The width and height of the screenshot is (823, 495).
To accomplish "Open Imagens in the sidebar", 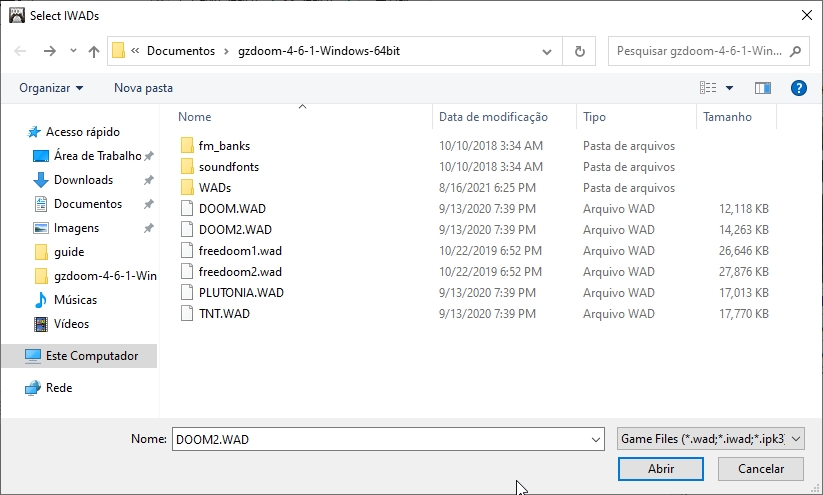I will (x=76, y=228).
